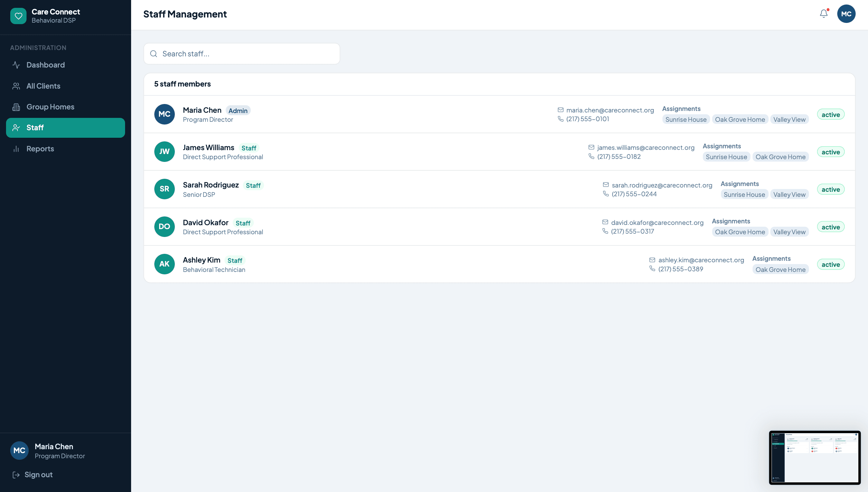Screen dimensions: 868x492
Task: Click the name Sarah Rodriguez
Action: pos(211,185)
